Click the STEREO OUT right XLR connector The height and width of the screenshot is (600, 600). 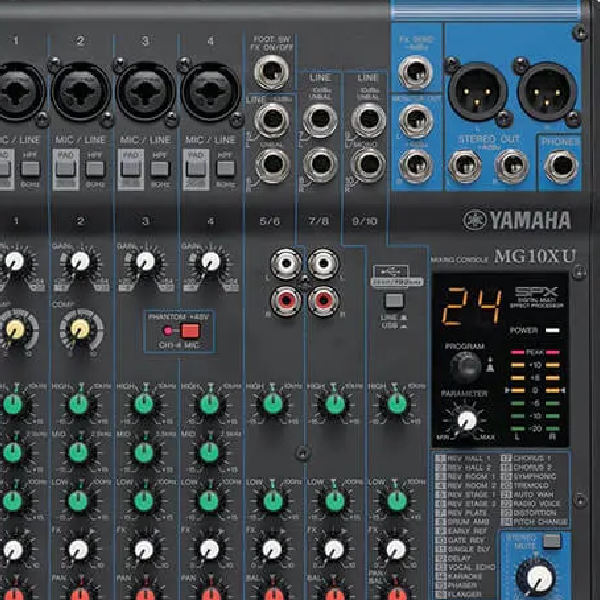coord(547,92)
